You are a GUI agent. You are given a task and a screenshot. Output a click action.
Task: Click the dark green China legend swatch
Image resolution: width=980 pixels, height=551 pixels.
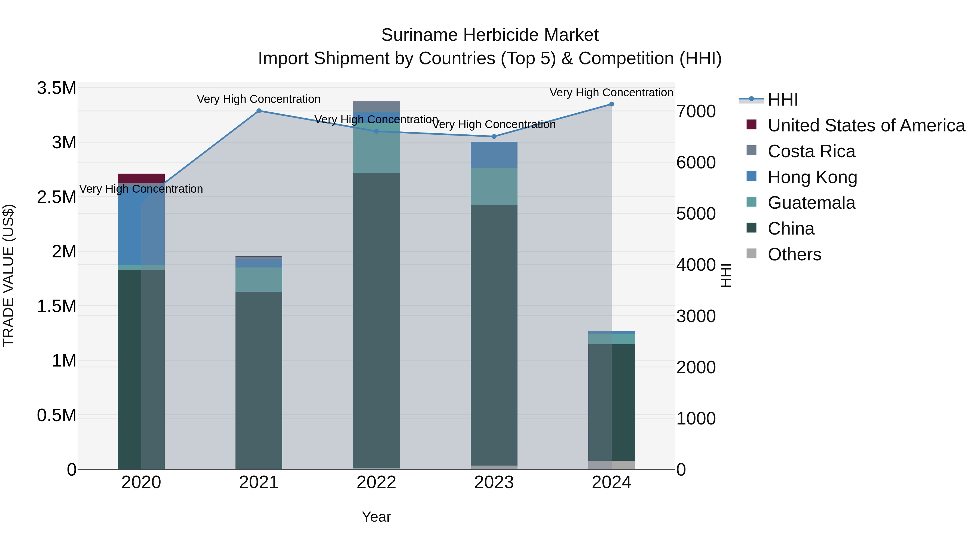pos(751,228)
